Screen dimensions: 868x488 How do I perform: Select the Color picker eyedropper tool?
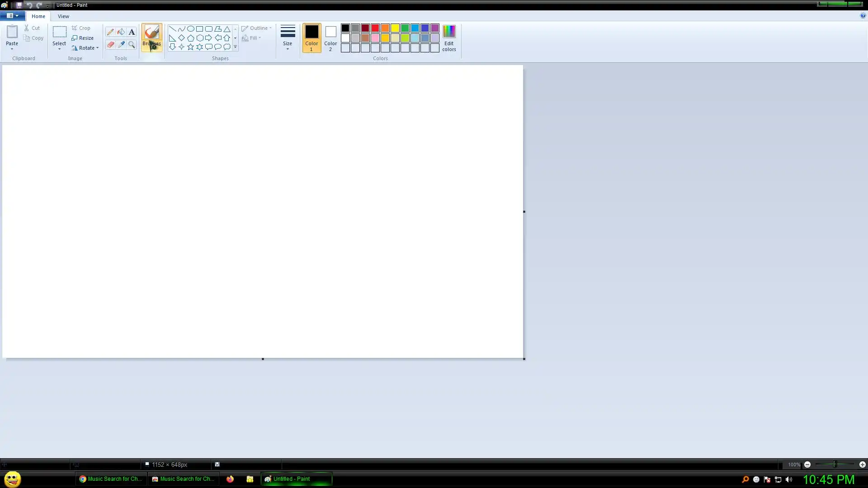(121, 45)
